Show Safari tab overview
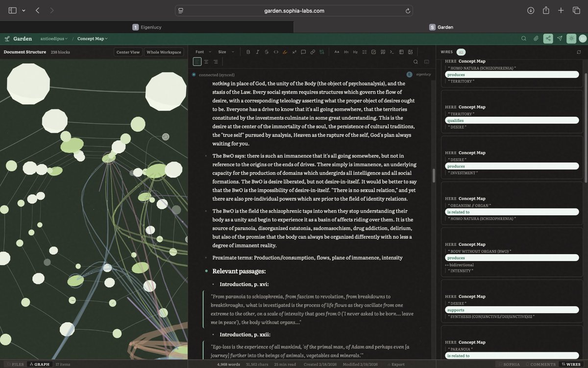The image size is (588, 368). point(576,10)
